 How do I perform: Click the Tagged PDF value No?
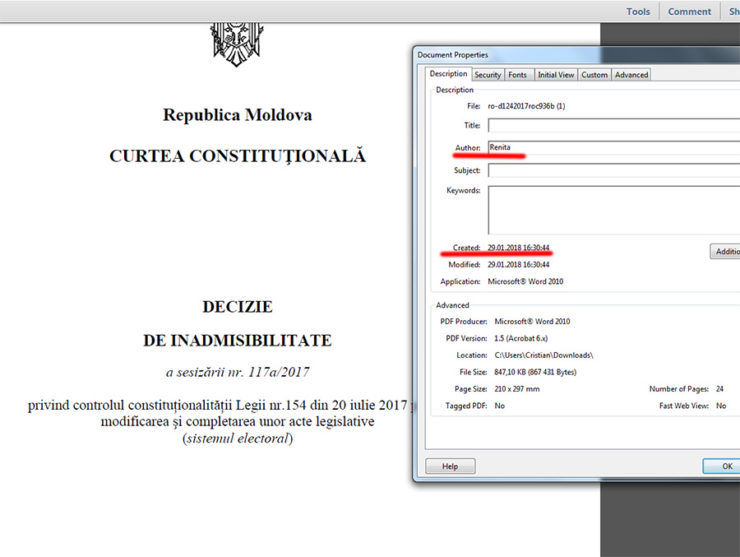coord(499,405)
